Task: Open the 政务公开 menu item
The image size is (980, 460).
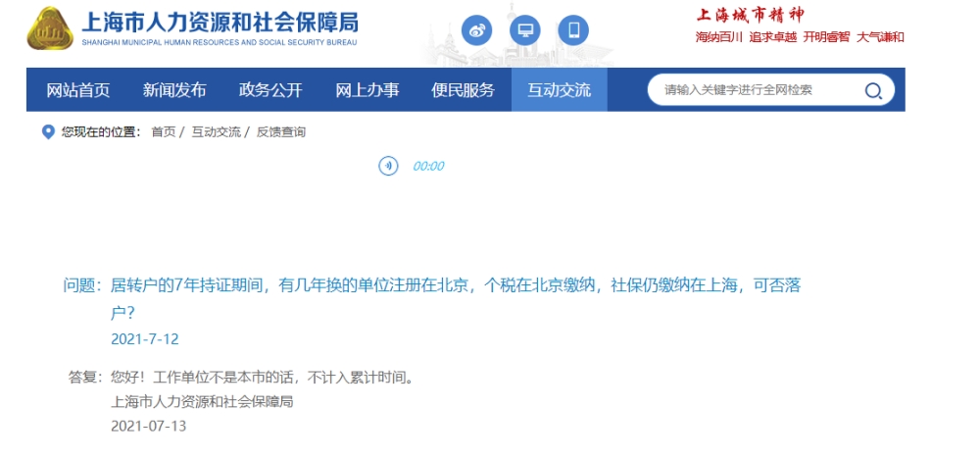Action: [x=270, y=90]
